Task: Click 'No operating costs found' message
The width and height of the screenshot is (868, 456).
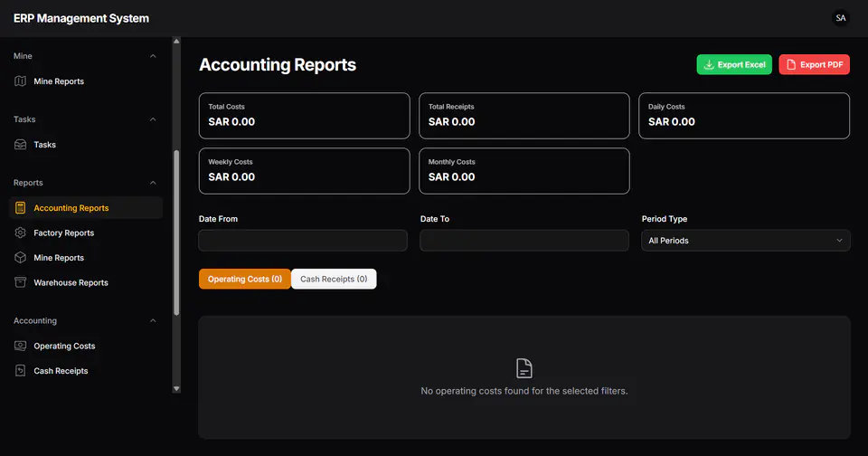Action: tap(524, 391)
